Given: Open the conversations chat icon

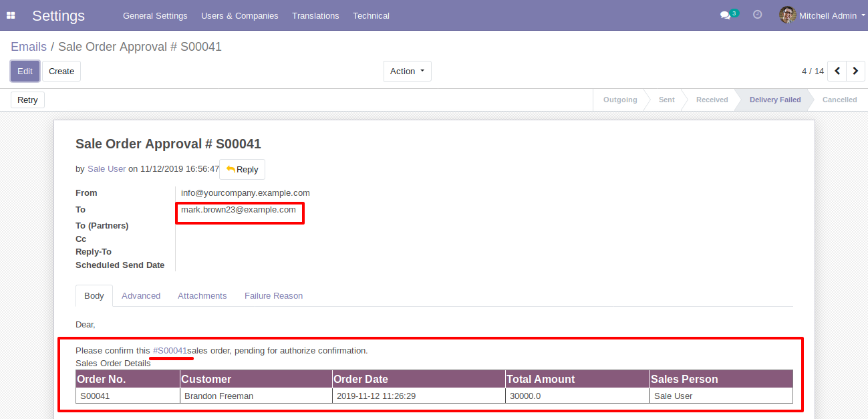Looking at the screenshot, I should (x=725, y=15).
